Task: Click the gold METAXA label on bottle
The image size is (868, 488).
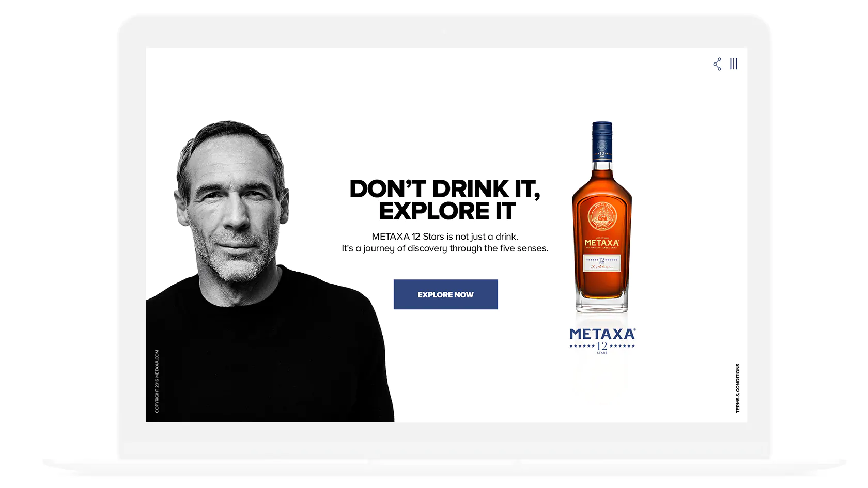Action: (x=602, y=243)
